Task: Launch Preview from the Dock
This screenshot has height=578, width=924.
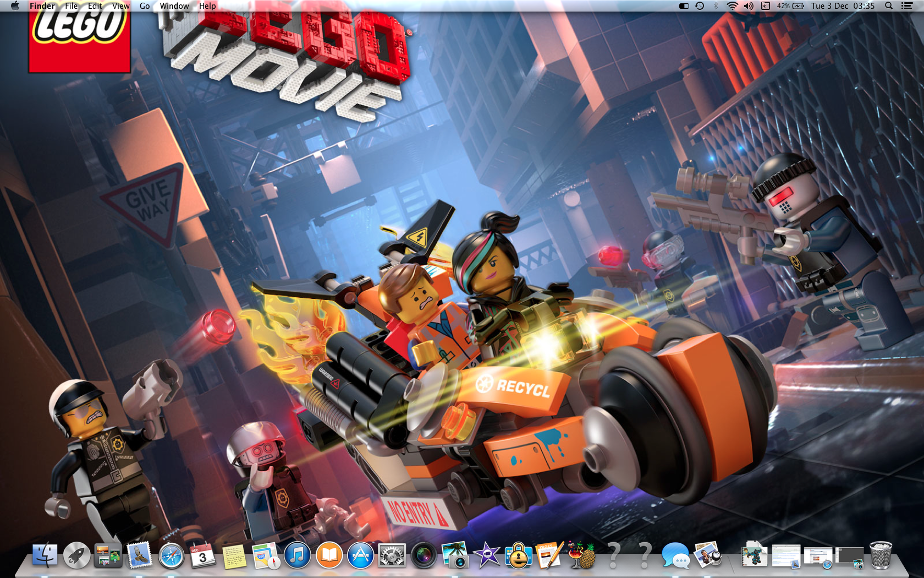Action: pos(708,555)
